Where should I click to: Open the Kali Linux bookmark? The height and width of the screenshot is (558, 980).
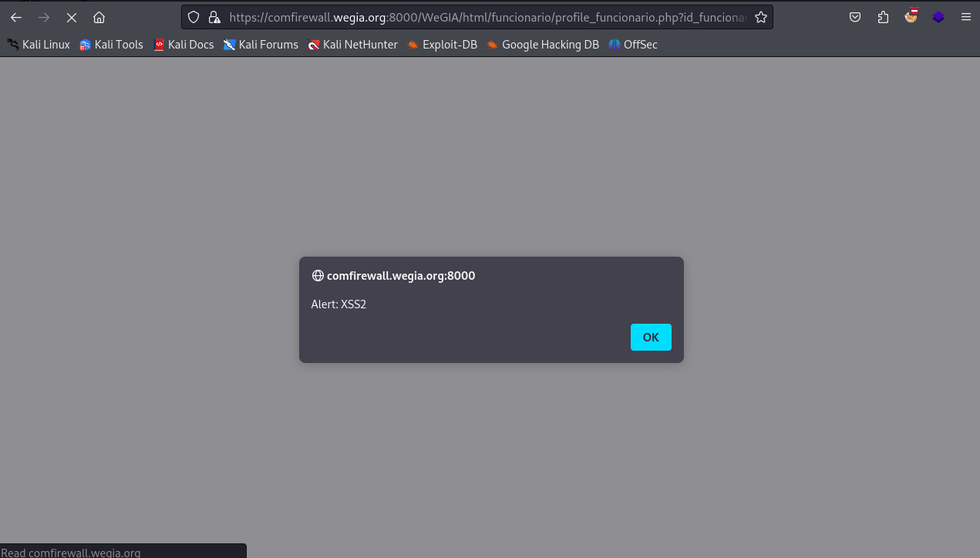39,45
